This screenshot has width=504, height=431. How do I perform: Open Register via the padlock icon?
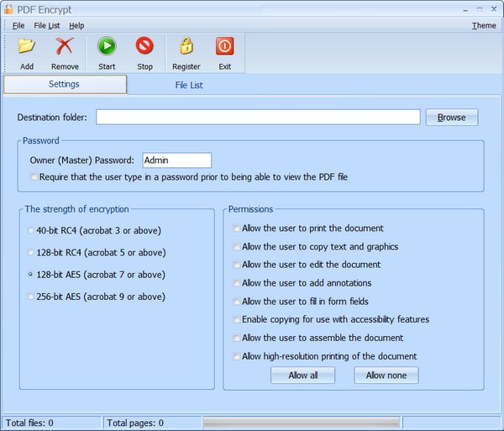186,46
